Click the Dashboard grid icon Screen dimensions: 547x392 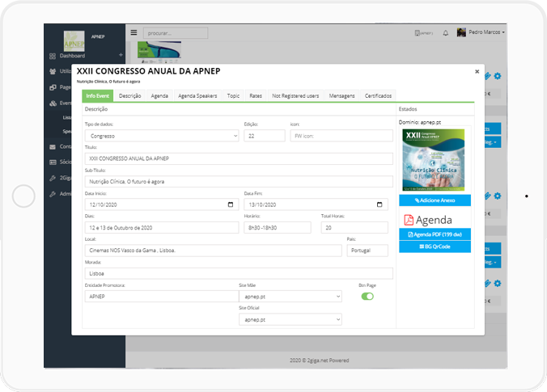tap(53, 56)
